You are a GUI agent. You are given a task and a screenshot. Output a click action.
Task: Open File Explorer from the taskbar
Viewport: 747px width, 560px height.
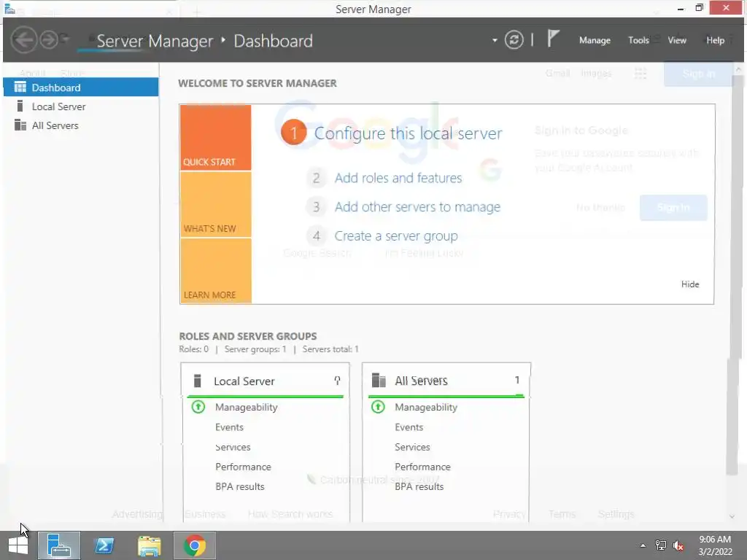pyautogui.click(x=149, y=545)
